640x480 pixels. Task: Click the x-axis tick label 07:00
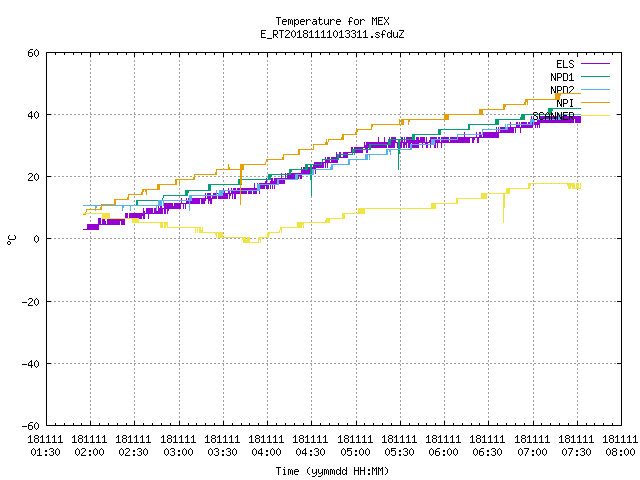pyautogui.click(x=532, y=453)
